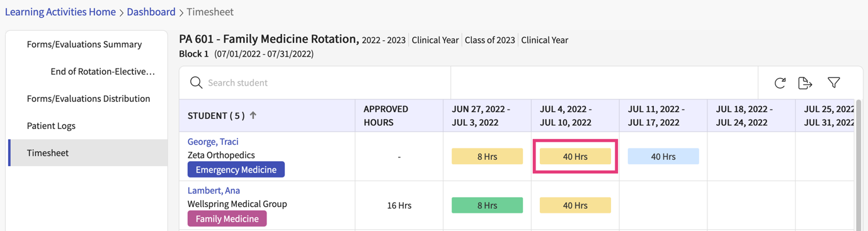Image resolution: width=868 pixels, height=231 pixels.
Task: Open student George, Traci link
Action: [213, 142]
